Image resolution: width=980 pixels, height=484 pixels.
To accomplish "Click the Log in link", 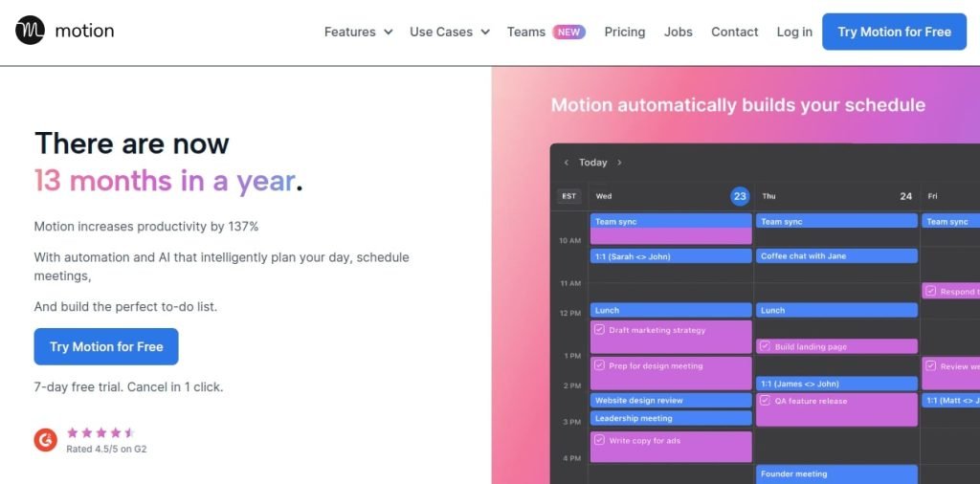I will click(793, 32).
